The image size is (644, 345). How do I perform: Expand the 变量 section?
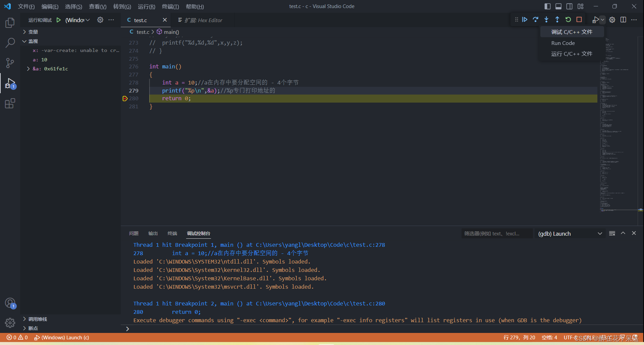(70, 32)
